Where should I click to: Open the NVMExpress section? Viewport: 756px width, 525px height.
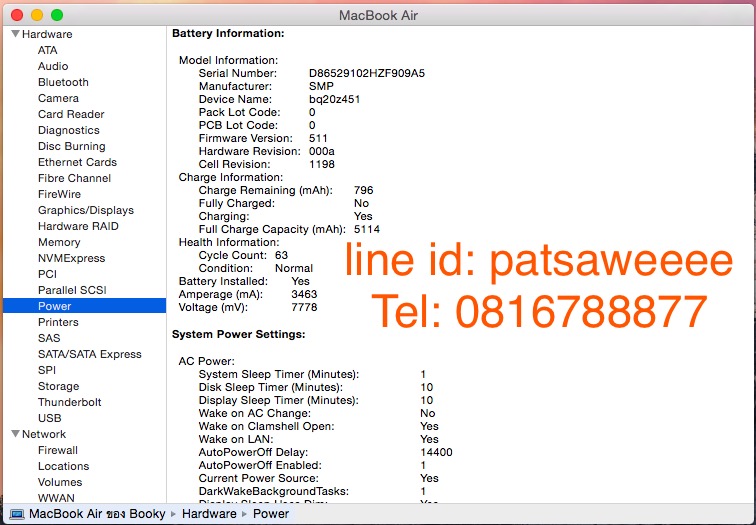[x=71, y=258]
